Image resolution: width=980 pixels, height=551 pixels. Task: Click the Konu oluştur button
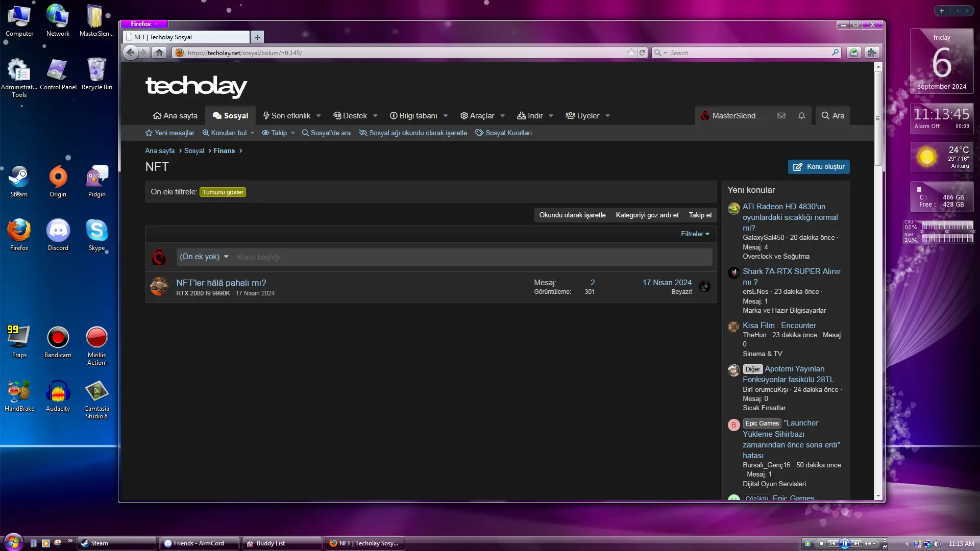819,167
